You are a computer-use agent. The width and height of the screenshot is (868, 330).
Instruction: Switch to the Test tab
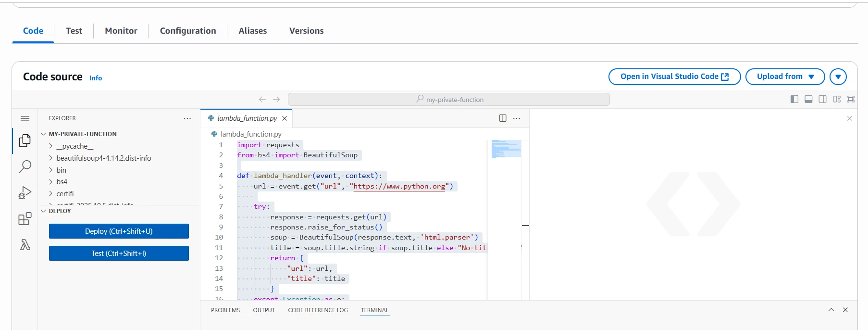tap(74, 31)
